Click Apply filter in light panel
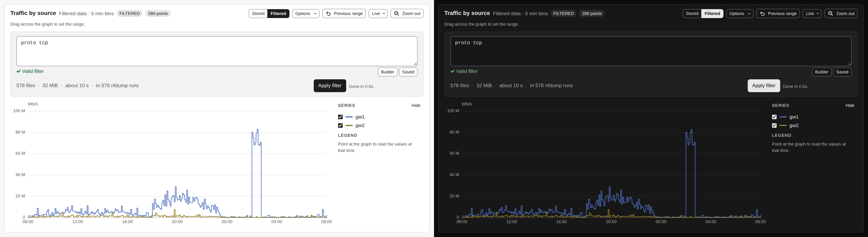The image size is (868, 237). point(330,86)
